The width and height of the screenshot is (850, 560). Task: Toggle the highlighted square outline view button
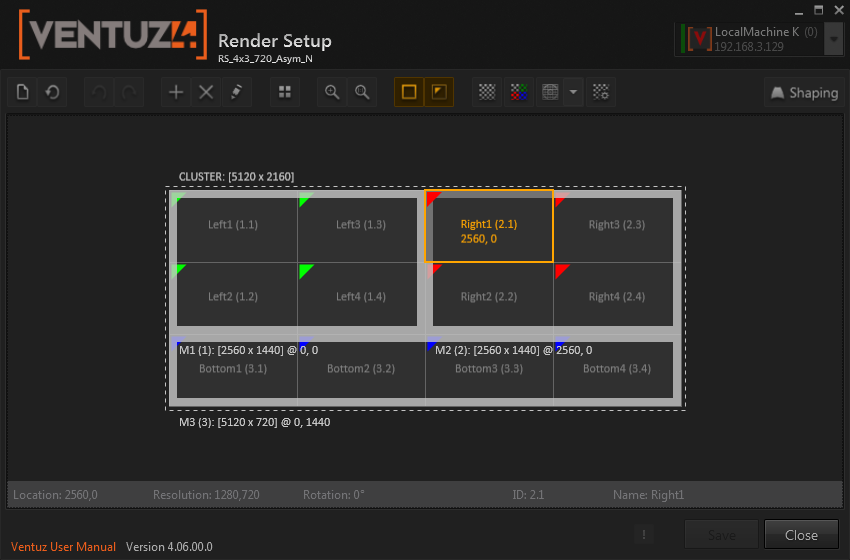point(409,92)
